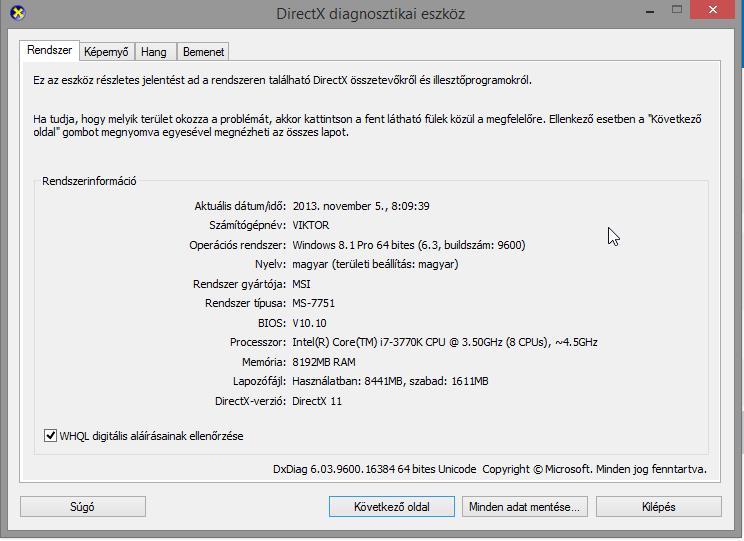Select the language value magyar
This screenshot has width=744, height=541.
(375, 264)
